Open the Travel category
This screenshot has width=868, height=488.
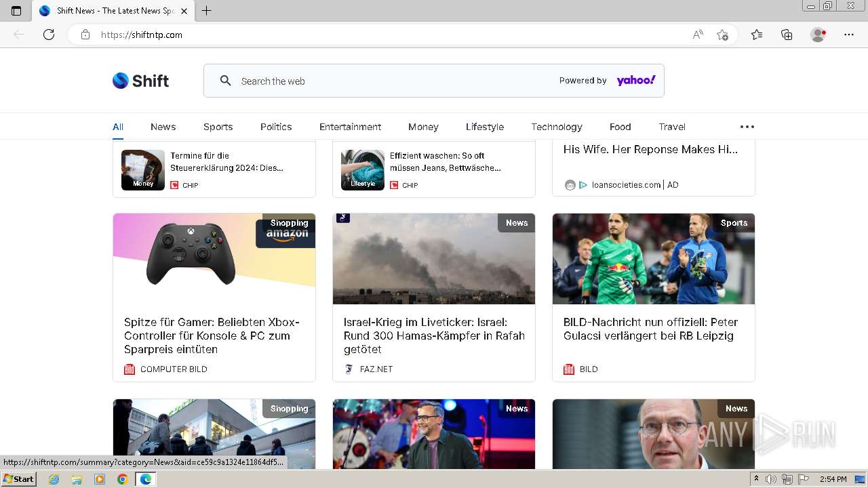point(672,127)
